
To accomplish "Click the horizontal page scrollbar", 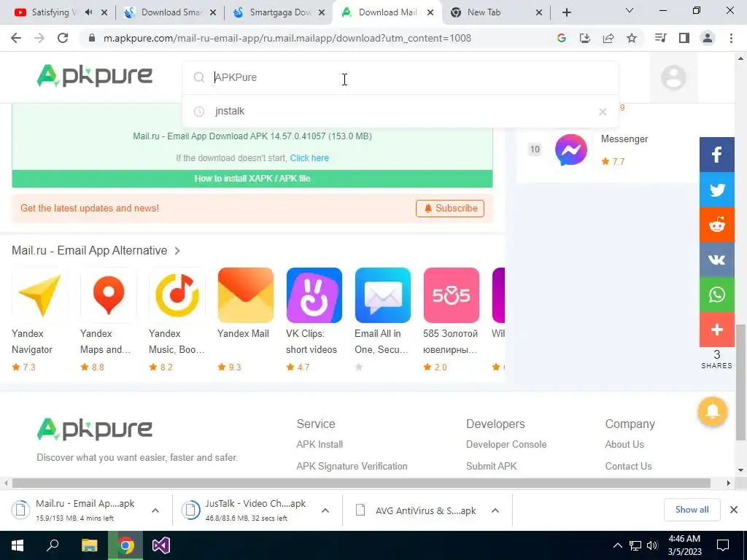I will tap(361, 483).
